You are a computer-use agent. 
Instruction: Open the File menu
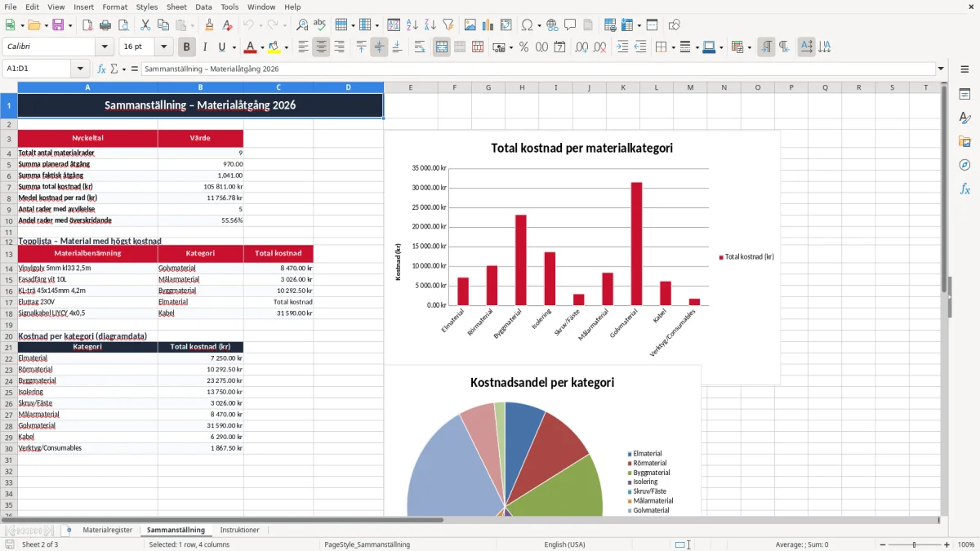point(10,7)
